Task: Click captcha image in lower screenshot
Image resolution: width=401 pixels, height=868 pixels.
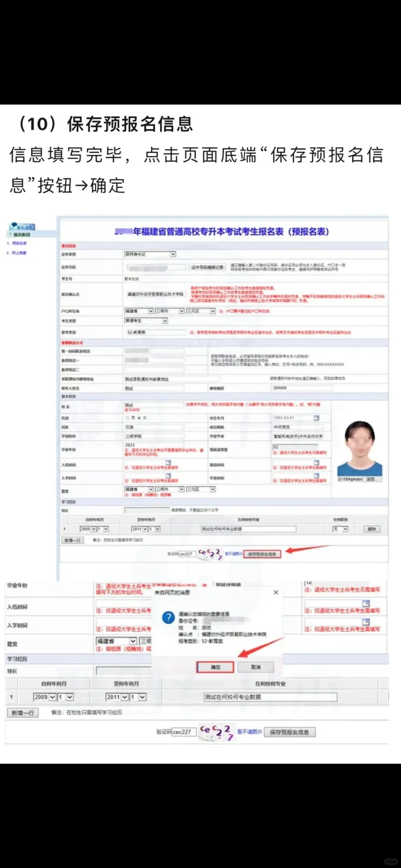Action: pyautogui.click(x=217, y=732)
